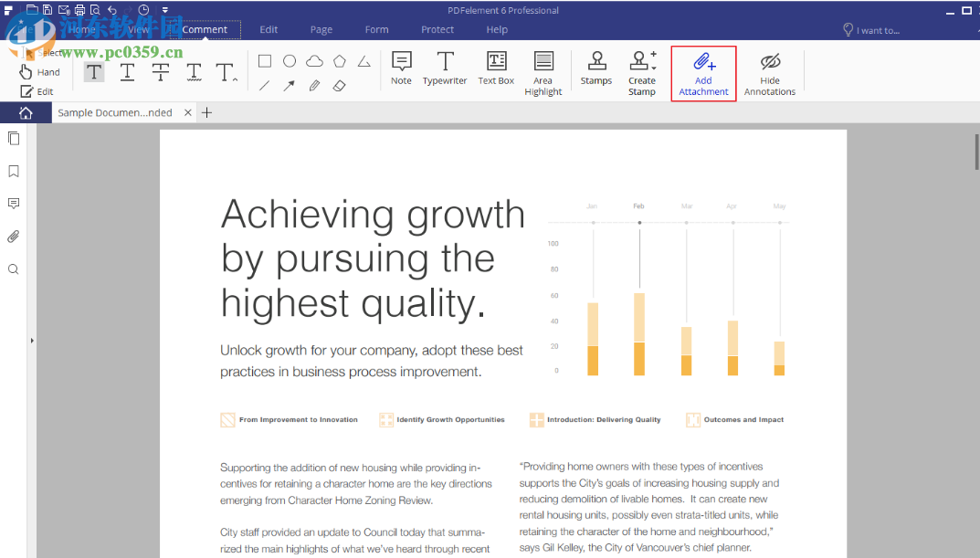This screenshot has height=558, width=980.
Task: Add a Note comment
Action: click(x=401, y=69)
